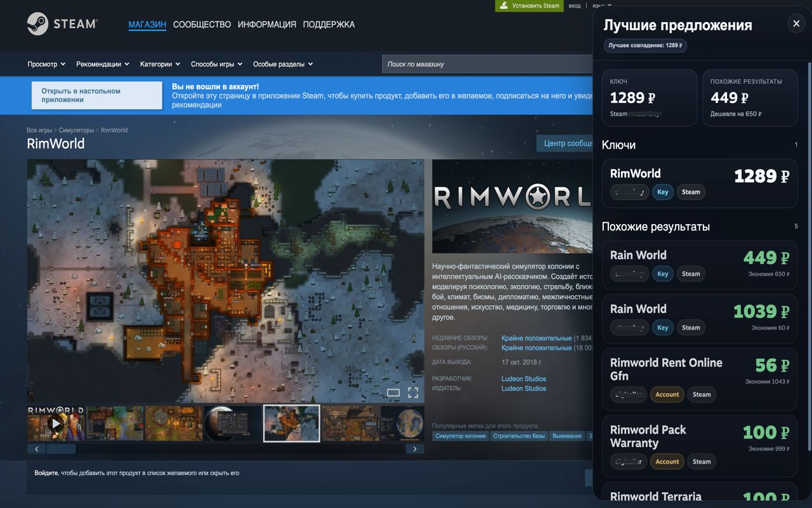Expand the Рекомендации dropdown menu
812x508 pixels.
pos(103,64)
